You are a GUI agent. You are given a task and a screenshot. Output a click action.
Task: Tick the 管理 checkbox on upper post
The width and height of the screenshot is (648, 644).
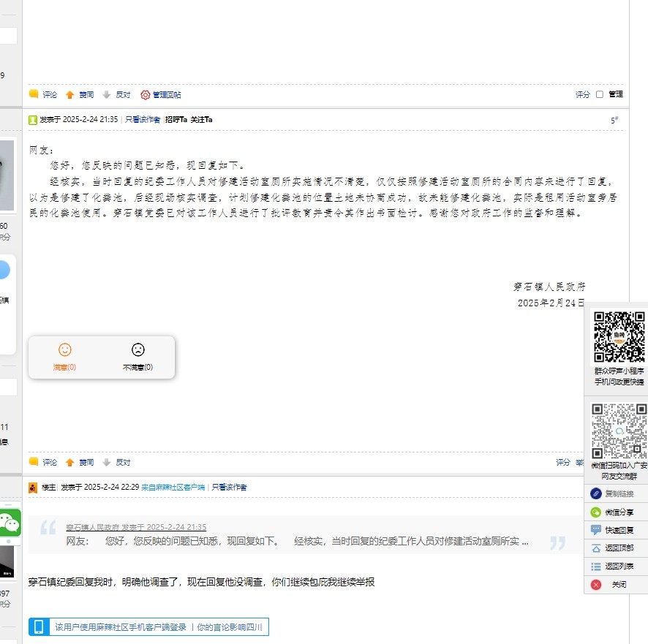tap(600, 94)
